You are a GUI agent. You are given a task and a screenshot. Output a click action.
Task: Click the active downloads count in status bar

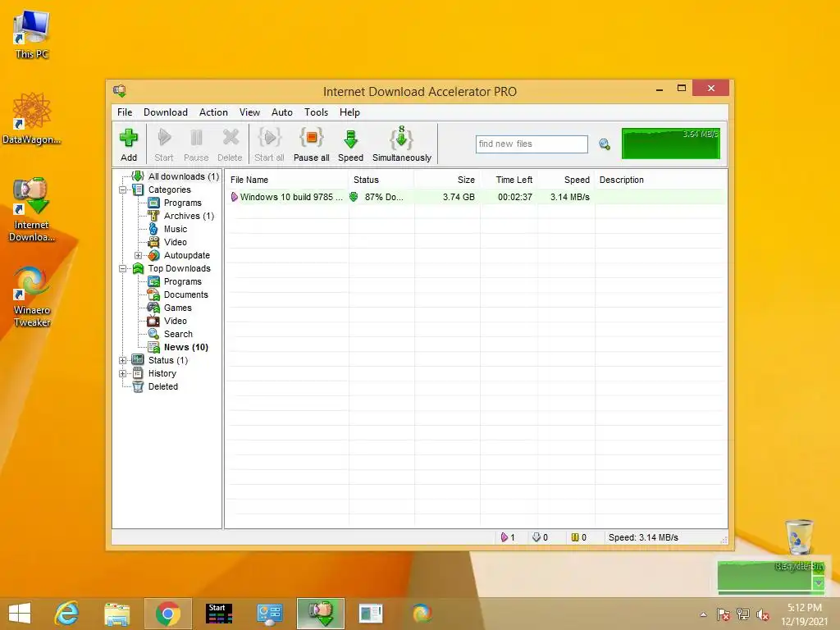[508, 537]
